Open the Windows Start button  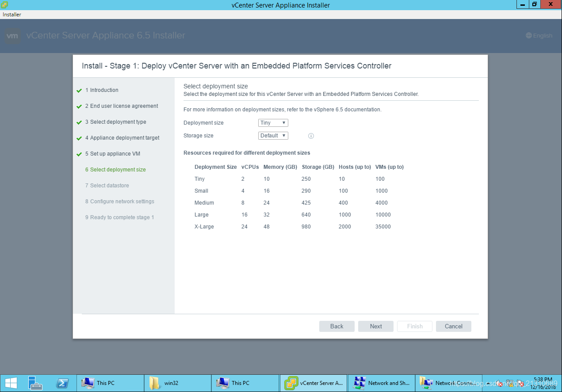pyautogui.click(x=11, y=383)
